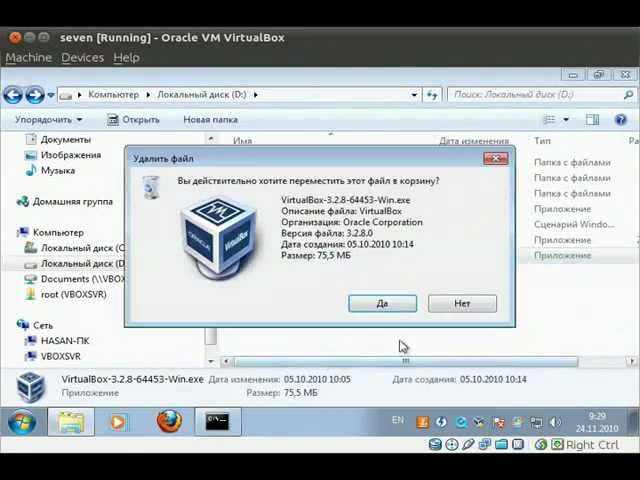Toggle the preview pane icon
The image size is (640, 480).
tap(592, 120)
